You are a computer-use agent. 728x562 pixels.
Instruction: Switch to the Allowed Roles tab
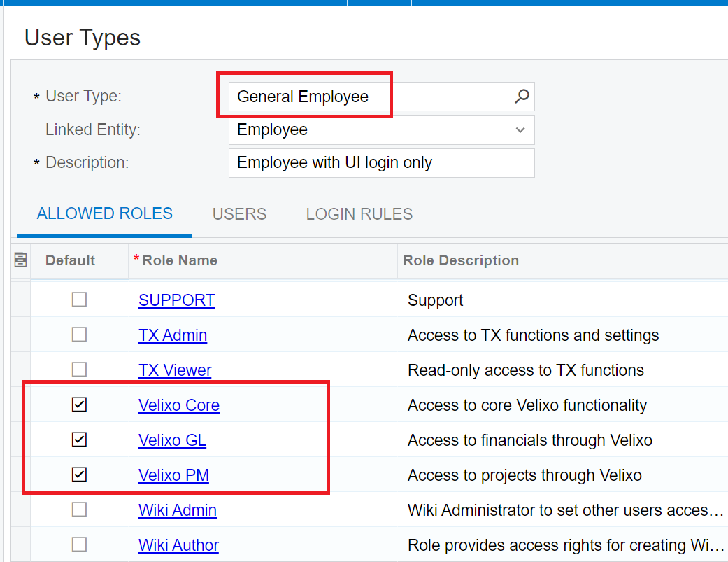point(105,213)
